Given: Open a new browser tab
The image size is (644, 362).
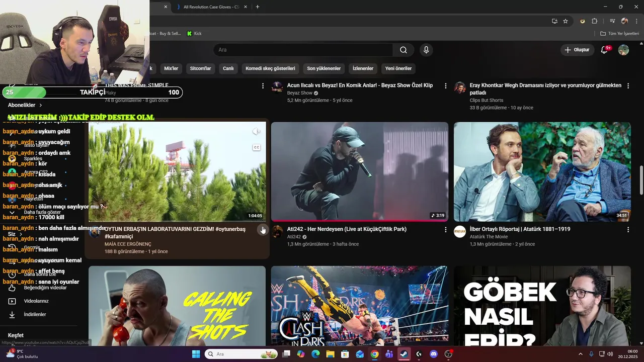Looking at the screenshot, I should [x=258, y=7].
